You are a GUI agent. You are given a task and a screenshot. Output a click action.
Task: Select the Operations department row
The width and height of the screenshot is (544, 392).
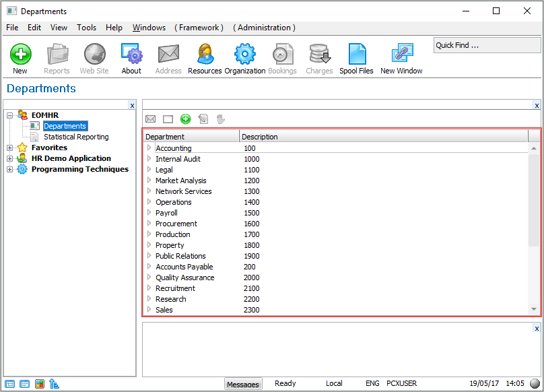(x=336, y=202)
